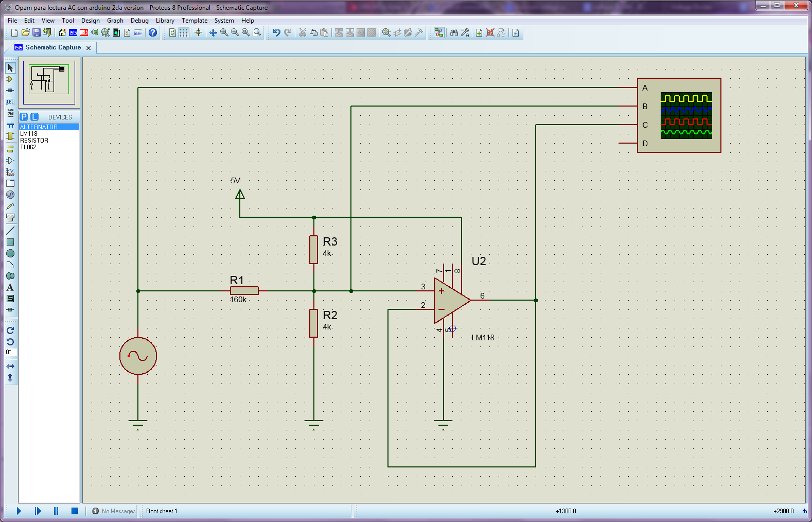Click the Remove Sheet red X icon
The height and width of the screenshot is (522, 812).
click(490, 32)
